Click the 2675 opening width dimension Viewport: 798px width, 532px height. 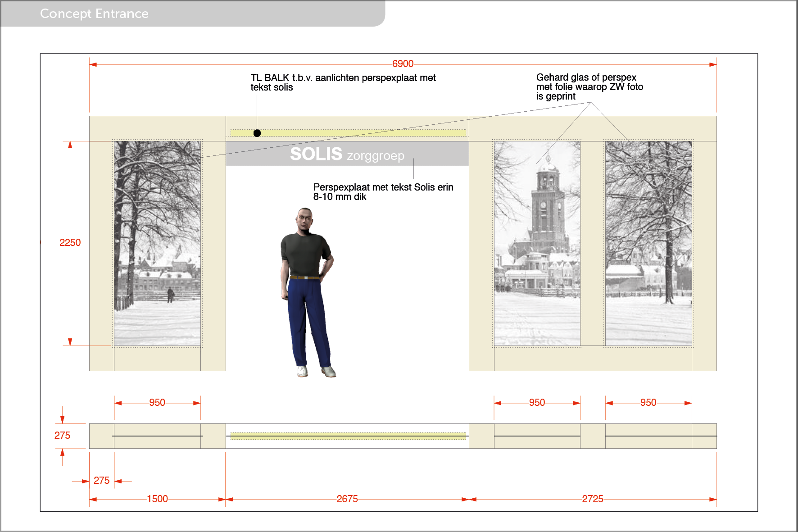(347, 499)
